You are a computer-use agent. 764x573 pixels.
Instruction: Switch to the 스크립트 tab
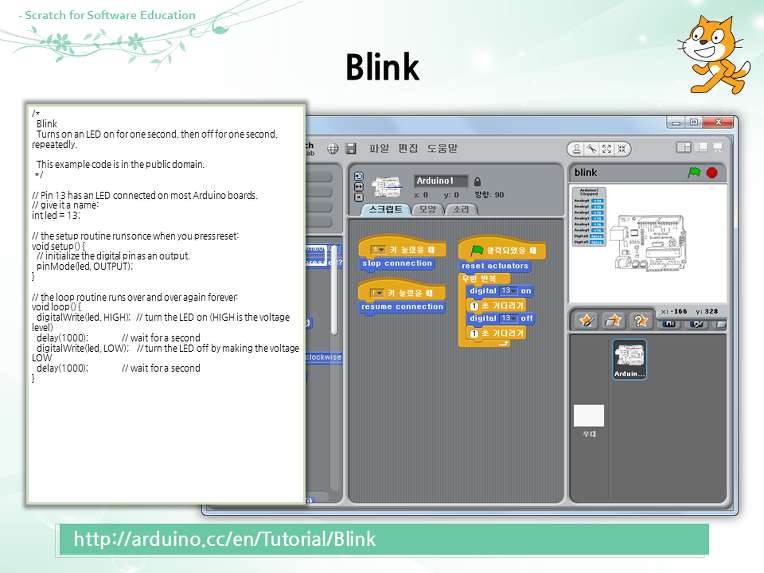click(385, 210)
